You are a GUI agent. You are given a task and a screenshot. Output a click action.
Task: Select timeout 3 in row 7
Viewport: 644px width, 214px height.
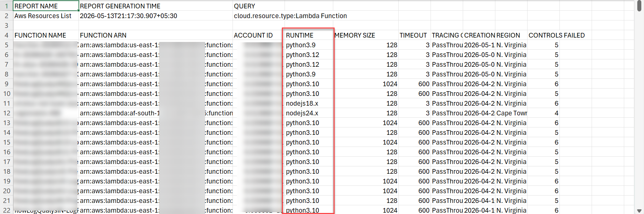click(x=414, y=64)
